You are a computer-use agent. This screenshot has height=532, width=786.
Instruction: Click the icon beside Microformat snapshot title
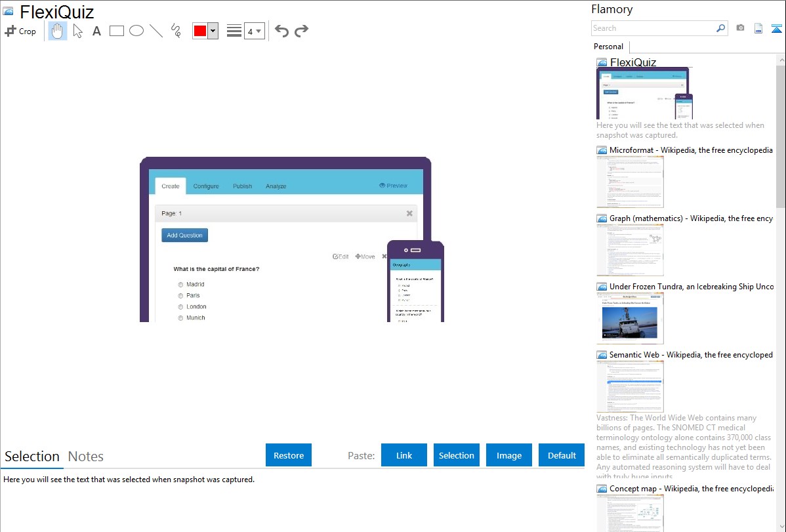point(602,150)
